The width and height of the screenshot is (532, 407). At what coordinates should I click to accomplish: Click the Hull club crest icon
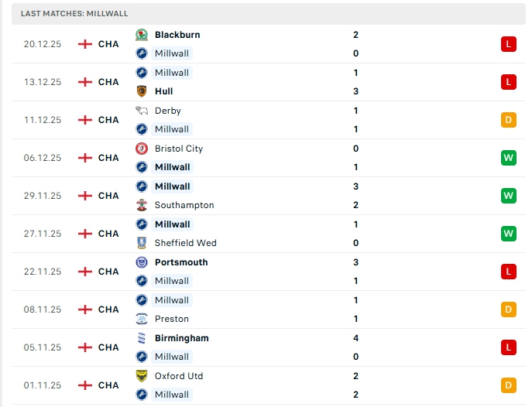tap(142, 91)
